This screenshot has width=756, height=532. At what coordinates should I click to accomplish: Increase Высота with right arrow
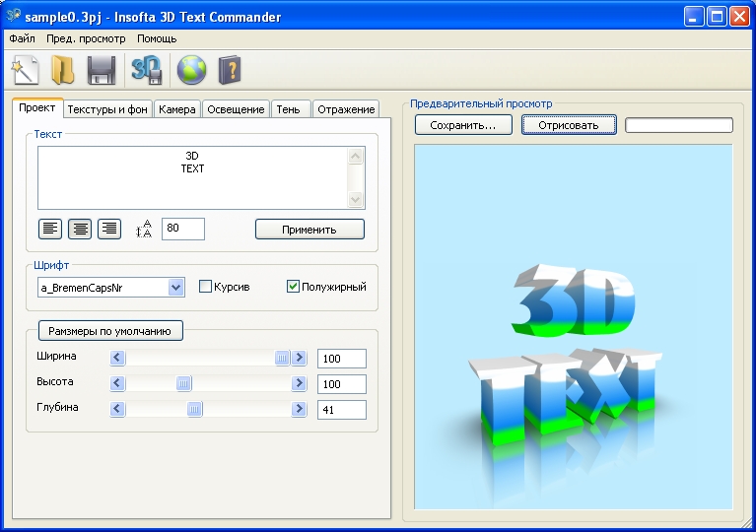pos(300,383)
